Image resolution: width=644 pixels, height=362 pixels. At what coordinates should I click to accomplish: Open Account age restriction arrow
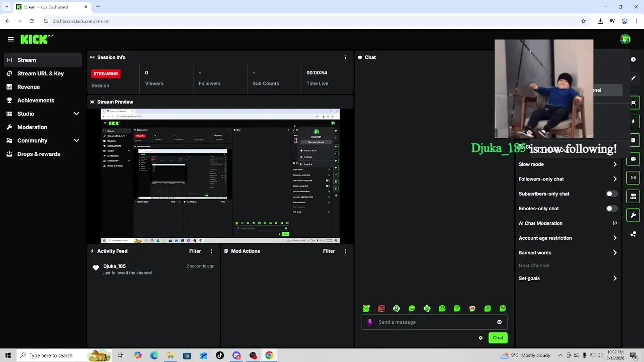615,238
